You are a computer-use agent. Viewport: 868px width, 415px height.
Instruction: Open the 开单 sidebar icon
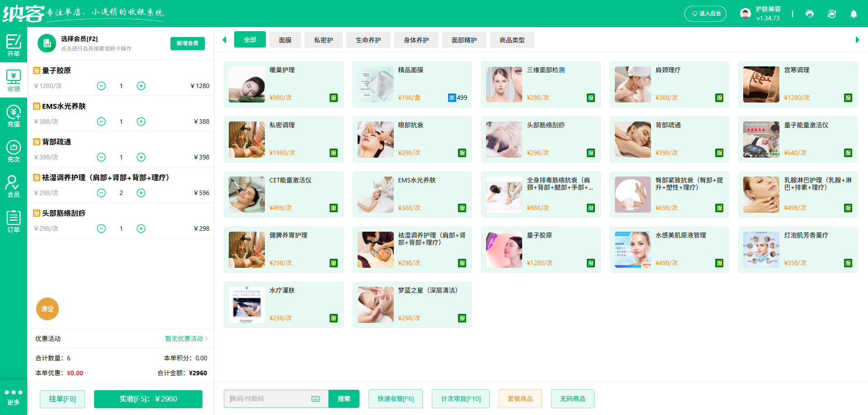click(x=14, y=45)
